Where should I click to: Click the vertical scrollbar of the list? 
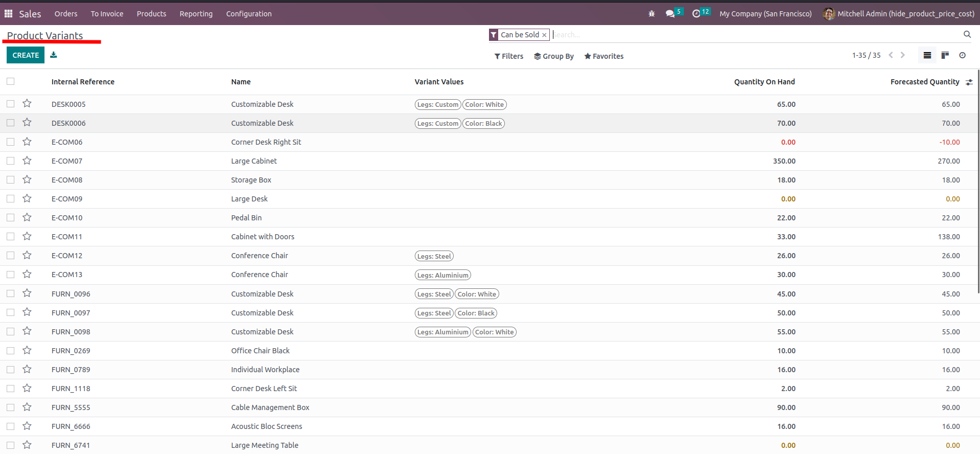click(978, 181)
